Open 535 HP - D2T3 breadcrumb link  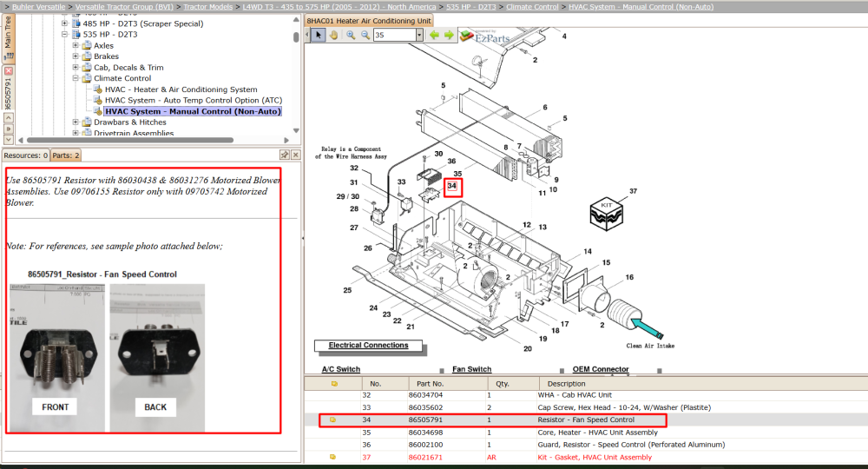click(471, 7)
